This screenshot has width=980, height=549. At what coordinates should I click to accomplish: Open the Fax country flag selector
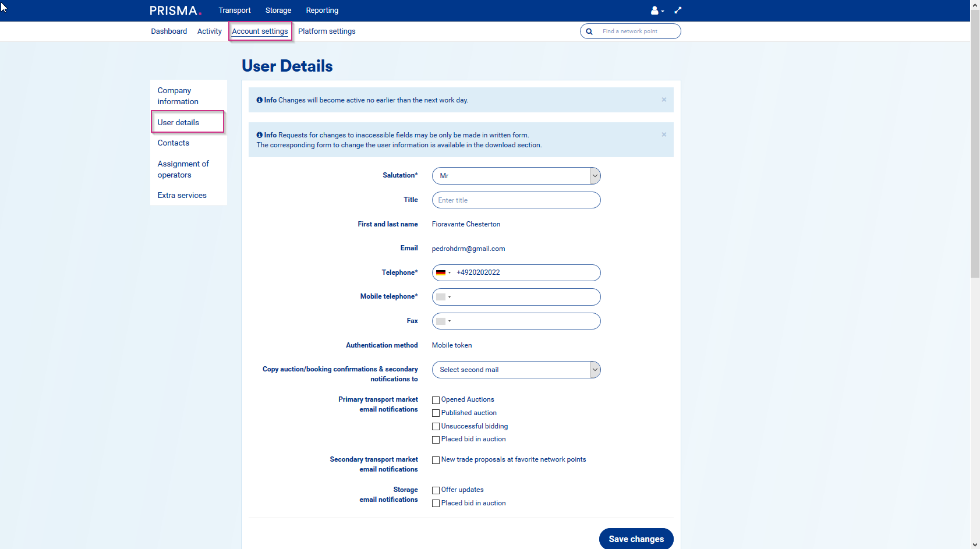pyautogui.click(x=443, y=321)
